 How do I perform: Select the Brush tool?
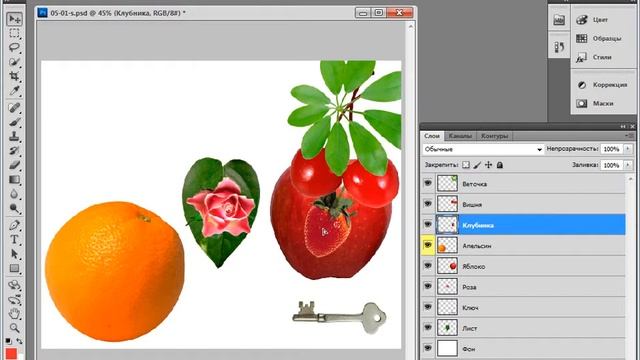pyautogui.click(x=14, y=122)
